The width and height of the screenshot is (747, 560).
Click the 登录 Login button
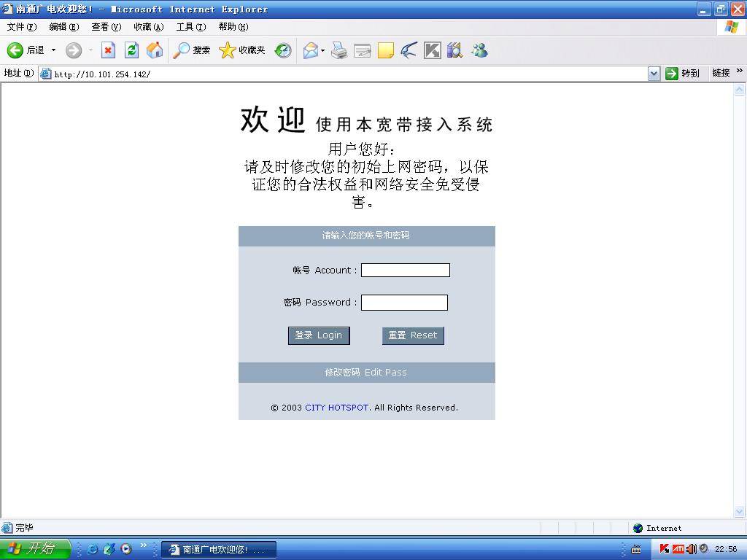point(319,335)
